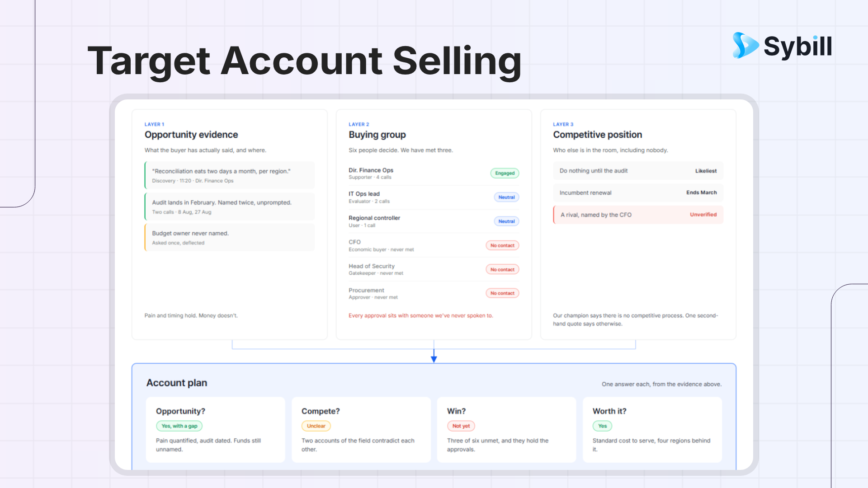Click the "Supporter · 4 calls" detail

pyautogui.click(x=370, y=177)
